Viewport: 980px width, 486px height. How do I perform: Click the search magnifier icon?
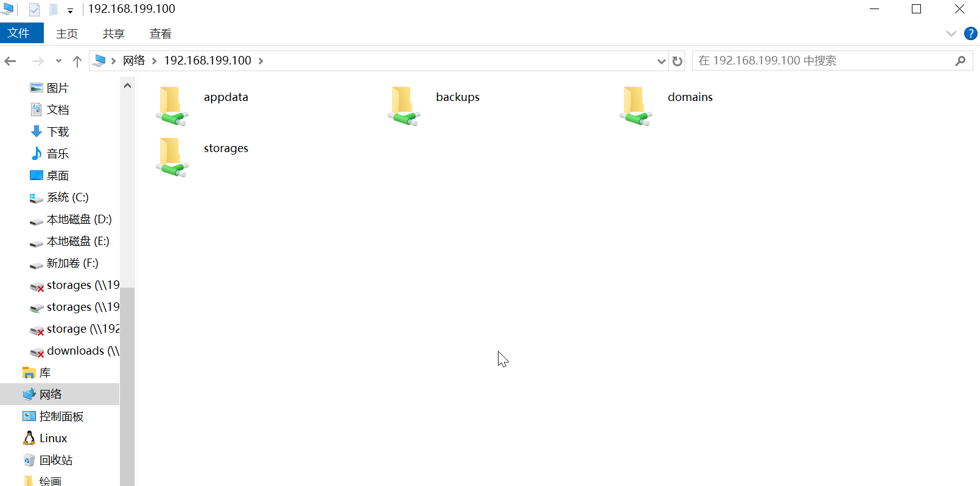tap(960, 61)
